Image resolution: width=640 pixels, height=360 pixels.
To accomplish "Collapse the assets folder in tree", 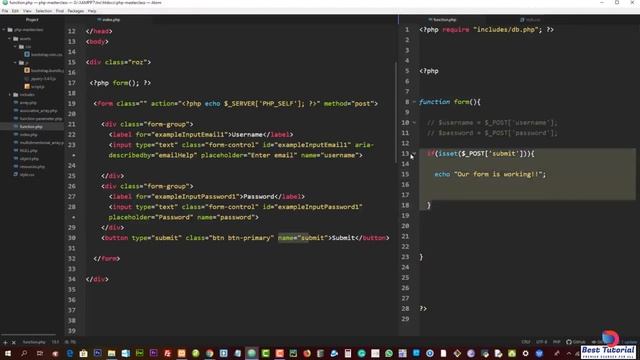I will coord(9,39).
